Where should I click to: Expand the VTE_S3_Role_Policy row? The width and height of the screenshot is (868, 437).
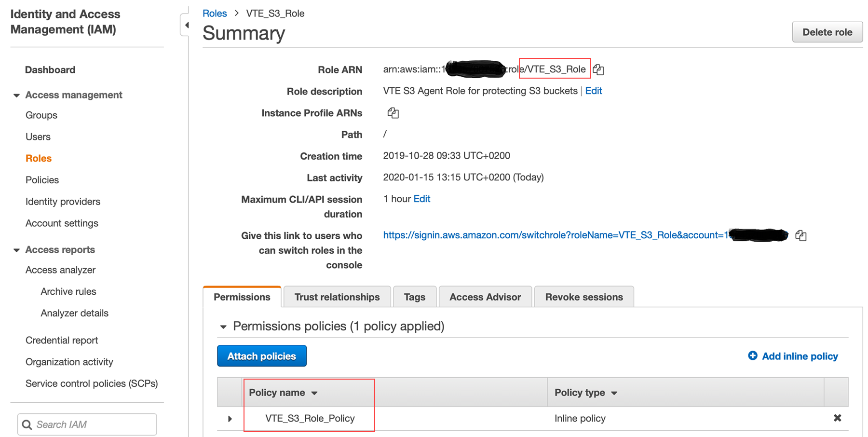[230, 419]
